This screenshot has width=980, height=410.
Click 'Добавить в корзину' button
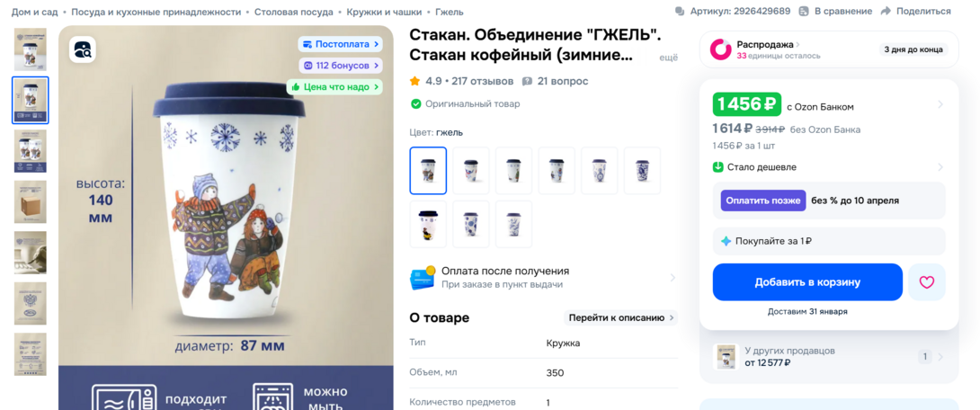tap(807, 282)
